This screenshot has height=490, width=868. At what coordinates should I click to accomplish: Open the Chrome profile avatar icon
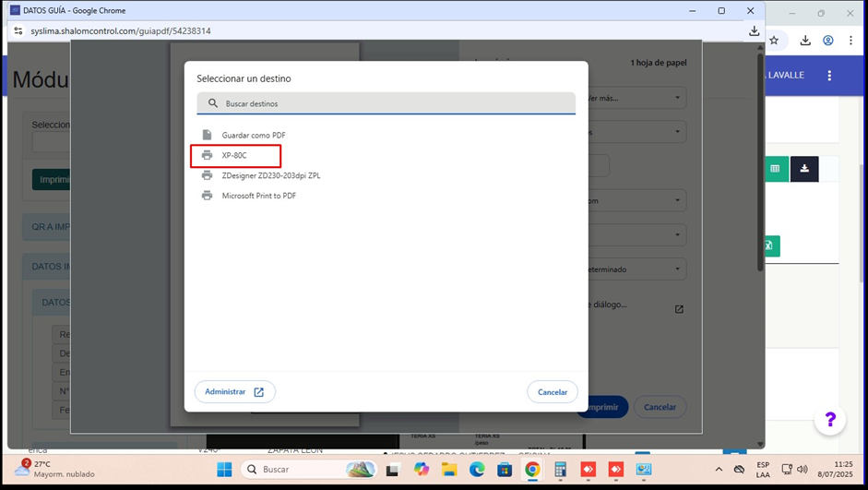coord(828,41)
